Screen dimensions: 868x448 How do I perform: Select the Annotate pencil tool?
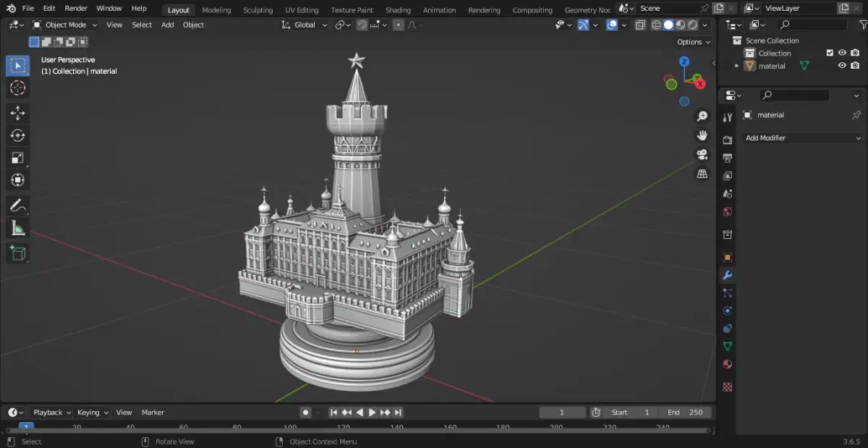pos(18,206)
